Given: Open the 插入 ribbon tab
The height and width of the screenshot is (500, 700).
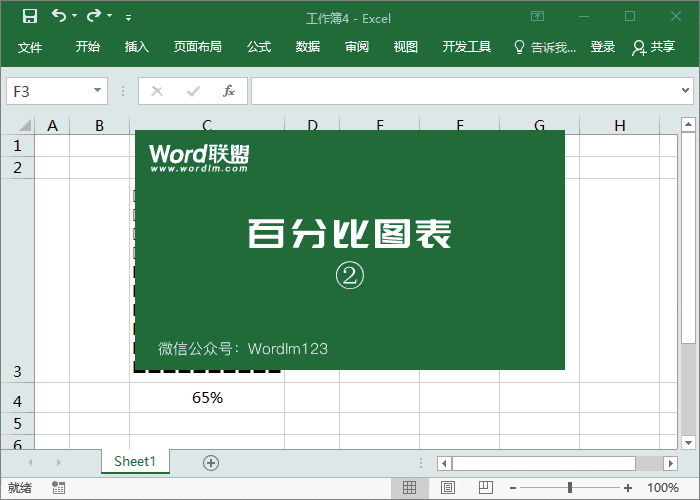Looking at the screenshot, I should pyautogui.click(x=137, y=47).
